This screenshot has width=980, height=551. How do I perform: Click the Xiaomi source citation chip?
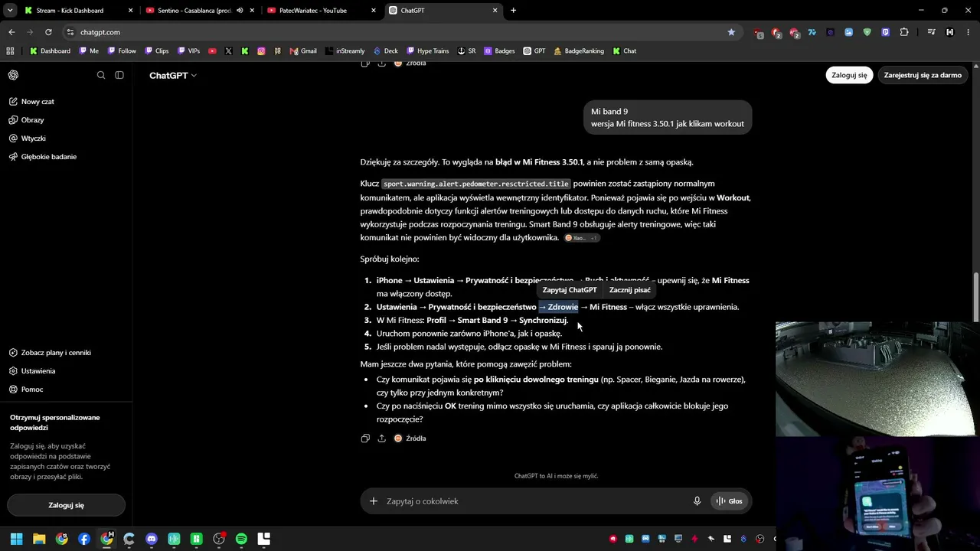coord(582,238)
